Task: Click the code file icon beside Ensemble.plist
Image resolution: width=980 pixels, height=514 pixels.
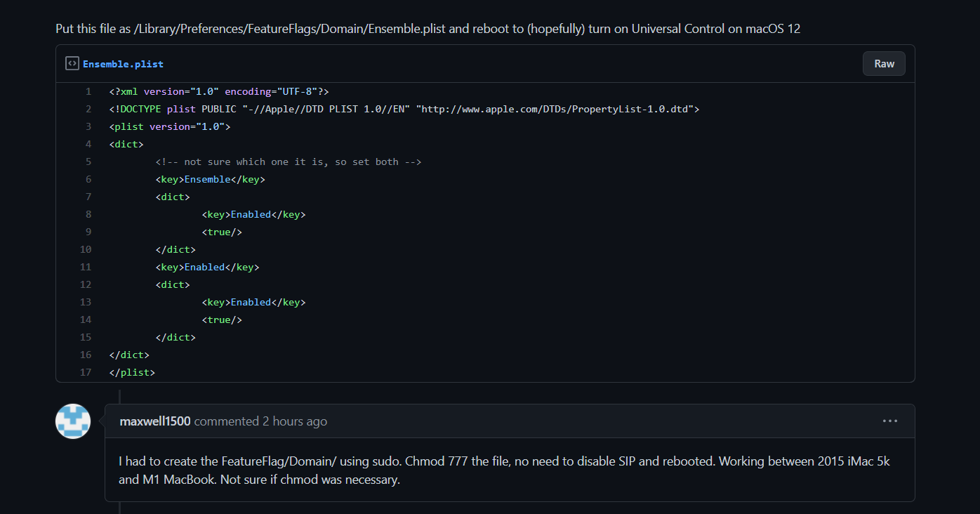Action: (x=72, y=64)
